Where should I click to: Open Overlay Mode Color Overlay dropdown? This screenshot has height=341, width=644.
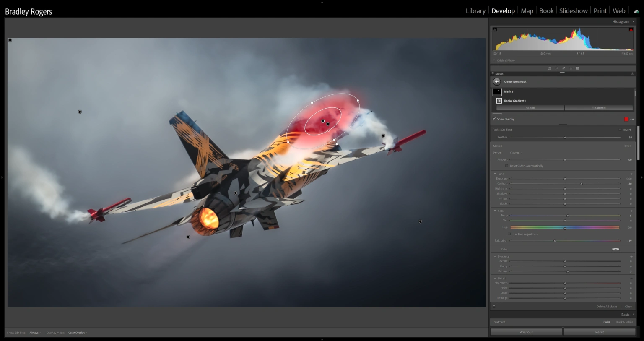click(78, 333)
